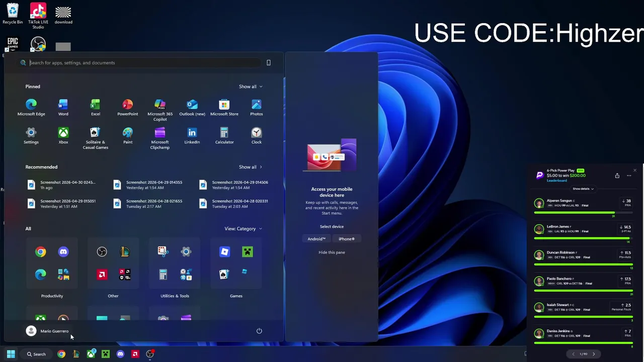Viewport: 644px width, 362px height.
Task: Open Snipping Tool in Utilities & Tools
Action: (x=163, y=251)
